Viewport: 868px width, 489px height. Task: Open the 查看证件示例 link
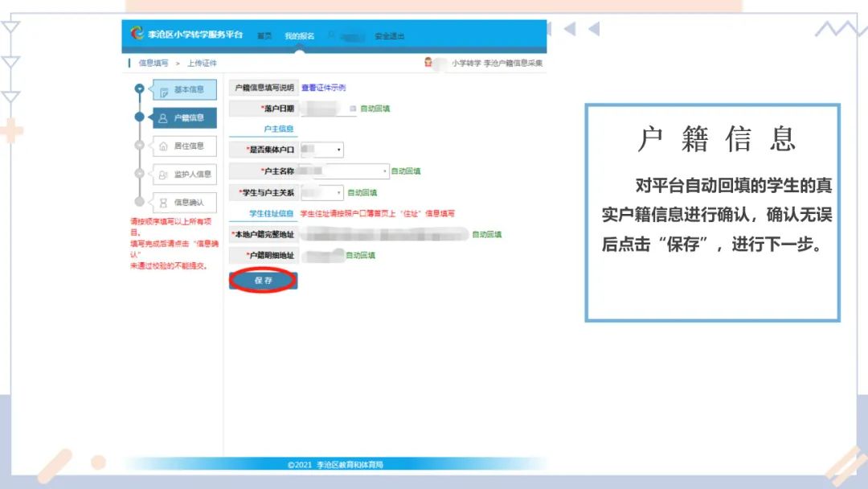point(325,88)
